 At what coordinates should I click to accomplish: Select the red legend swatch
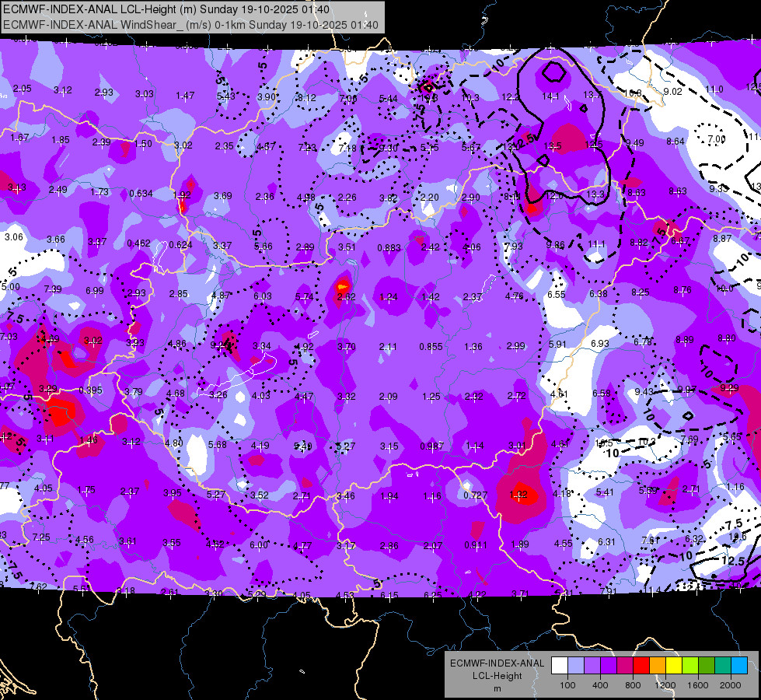(641, 666)
